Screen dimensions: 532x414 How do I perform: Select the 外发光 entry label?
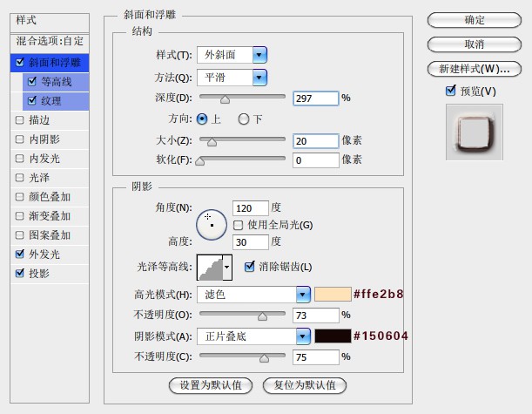click(x=44, y=255)
